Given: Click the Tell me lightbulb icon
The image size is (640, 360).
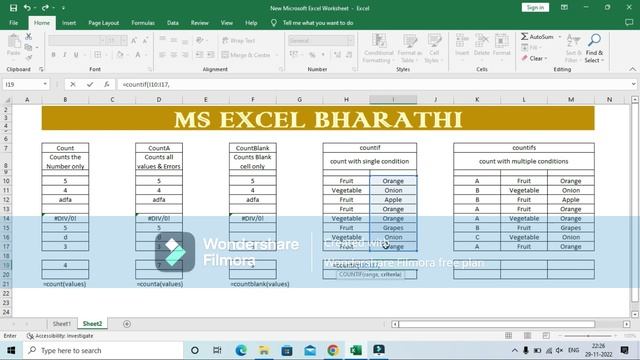Looking at the screenshot, I should coord(274,23).
